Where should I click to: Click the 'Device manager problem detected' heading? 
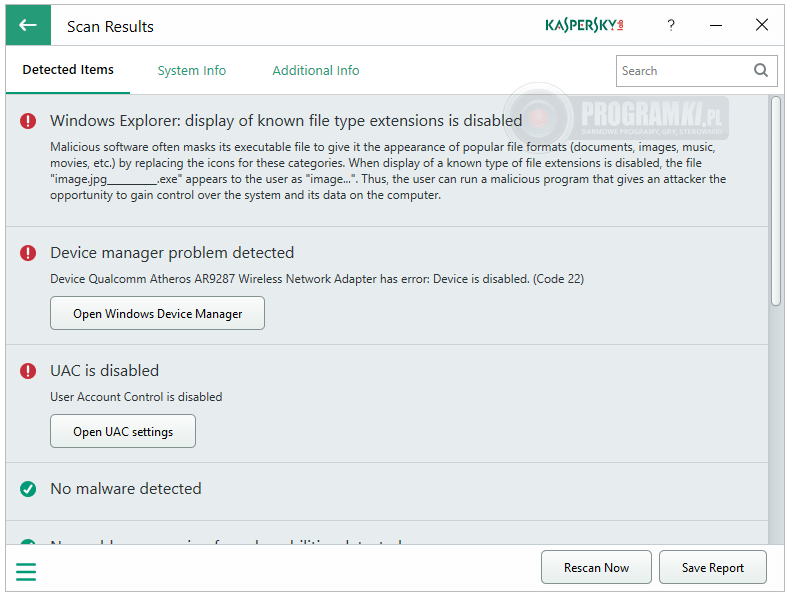172,253
